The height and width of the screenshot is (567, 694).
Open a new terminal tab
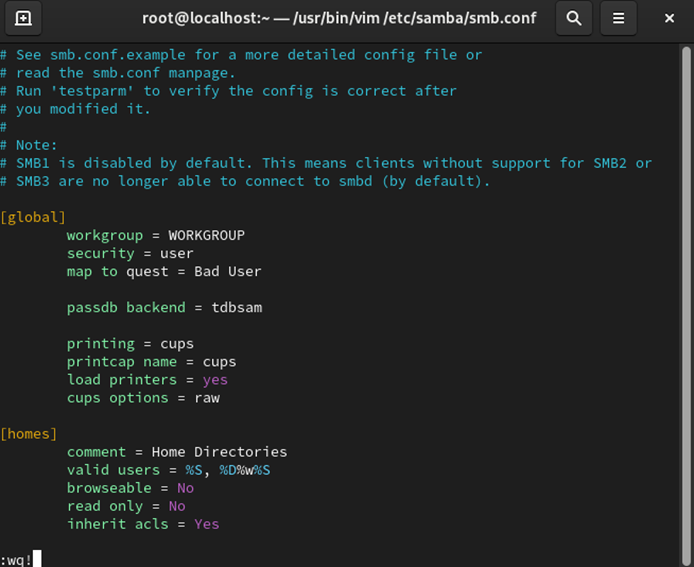click(x=23, y=18)
